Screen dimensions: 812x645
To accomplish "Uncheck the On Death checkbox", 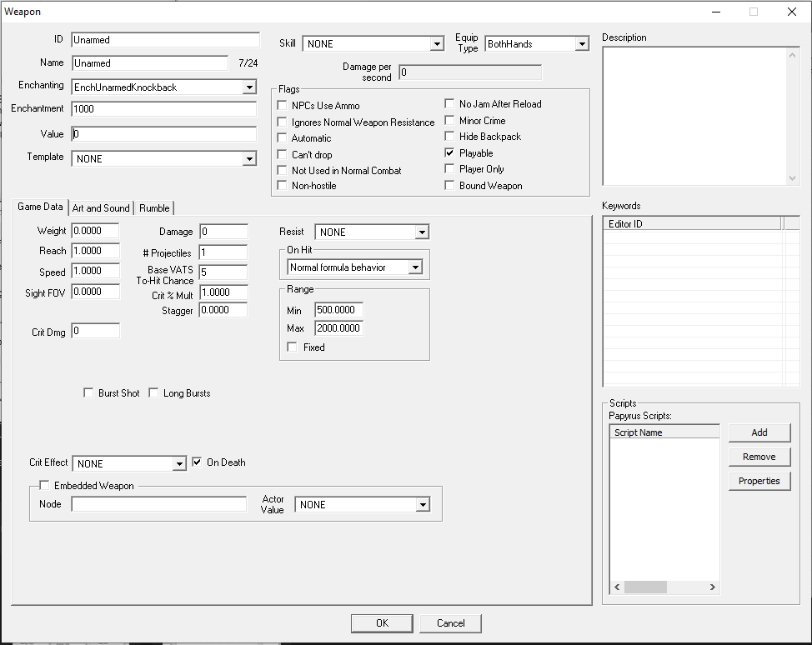I will pyautogui.click(x=197, y=462).
